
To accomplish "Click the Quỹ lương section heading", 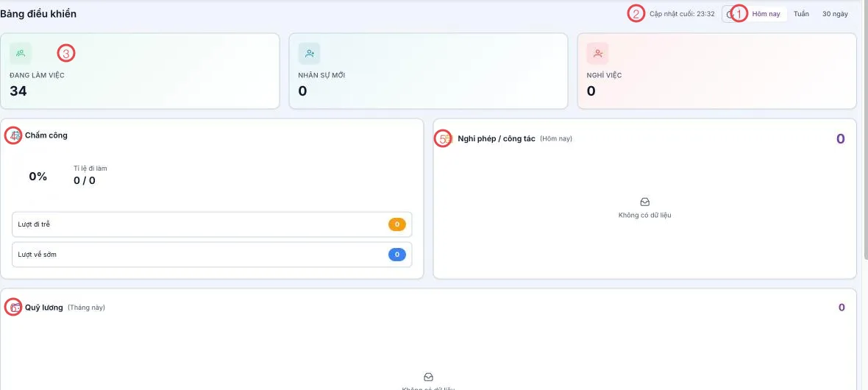I will 44,308.
